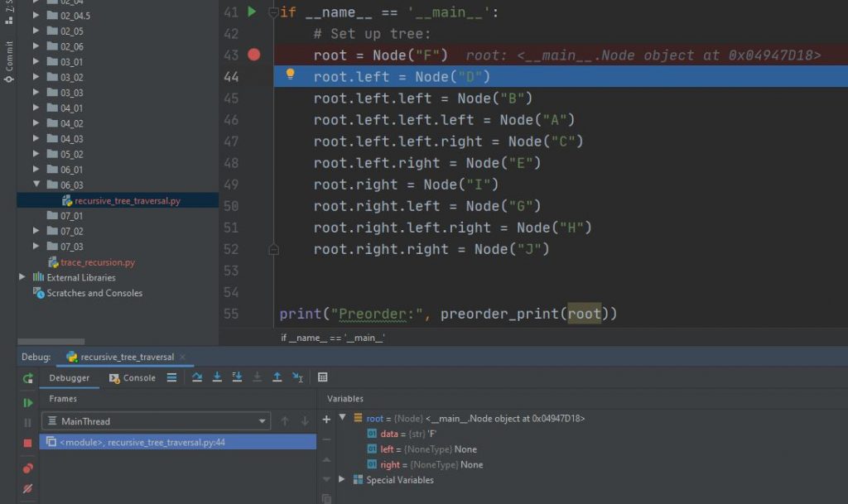848x504 pixels.
Task: Open the MainThread frames dropdown
Action: [262, 420]
